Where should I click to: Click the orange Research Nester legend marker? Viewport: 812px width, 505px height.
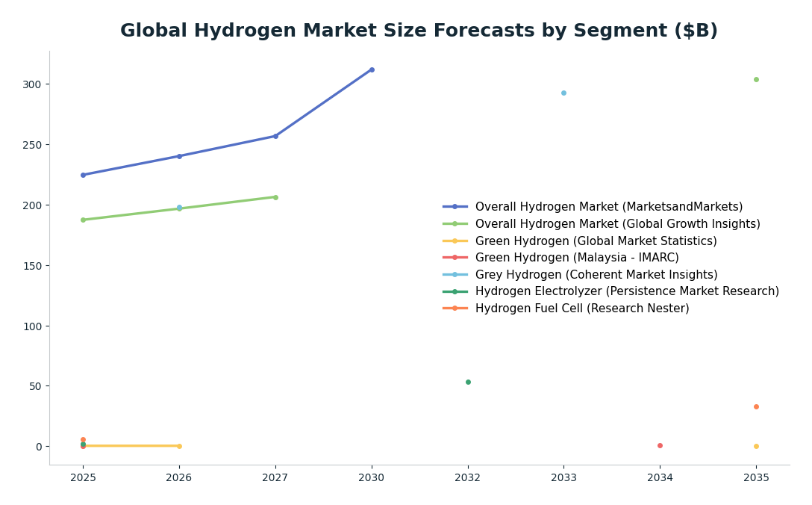455,309
